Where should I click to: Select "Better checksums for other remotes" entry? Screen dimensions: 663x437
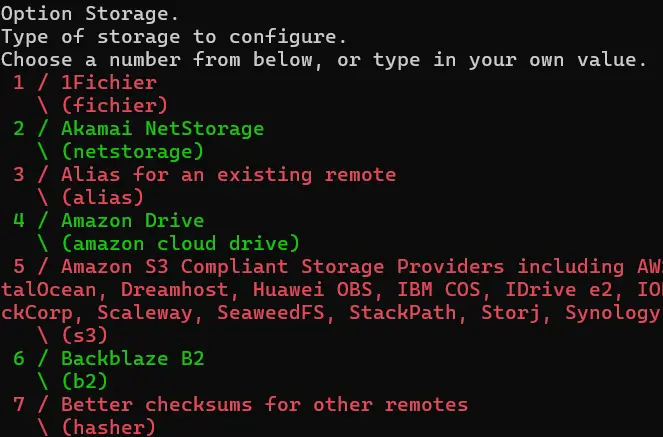(x=264, y=405)
